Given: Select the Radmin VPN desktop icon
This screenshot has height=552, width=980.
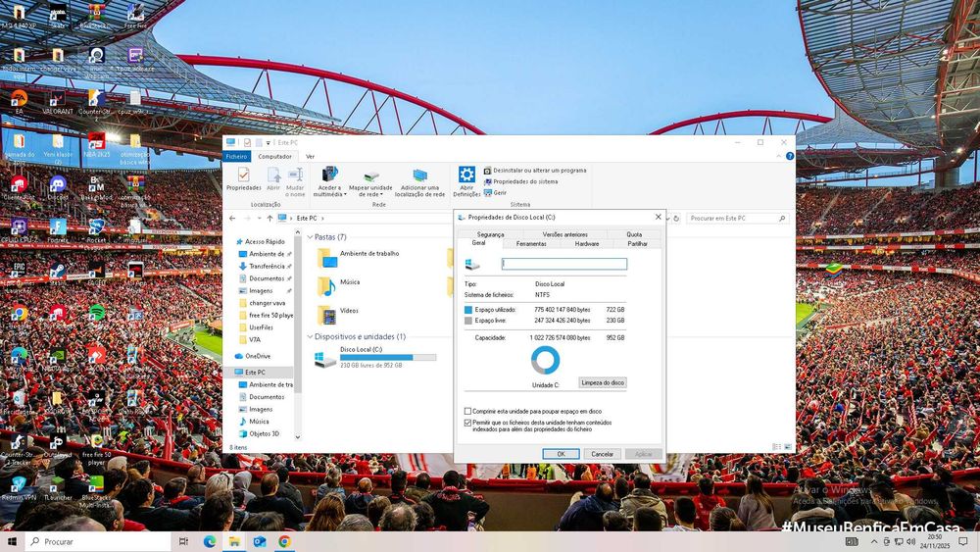Looking at the screenshot, I should pos(19,489).
